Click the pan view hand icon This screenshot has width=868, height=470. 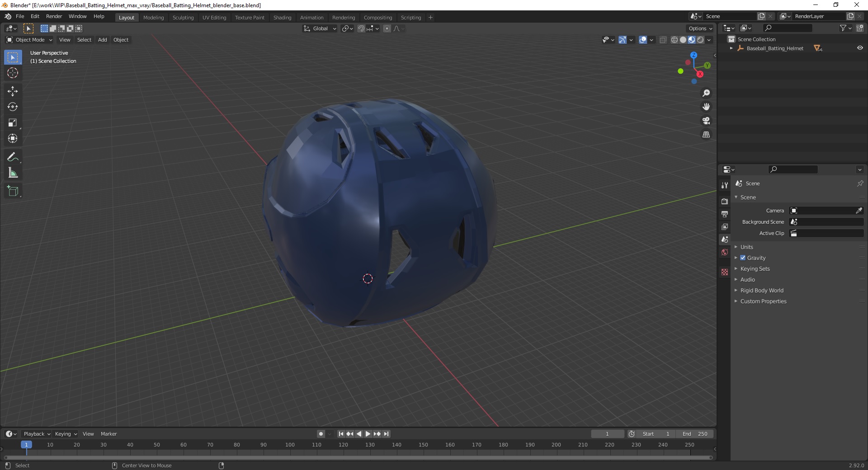pyautogui.click(x=706, y=107)
